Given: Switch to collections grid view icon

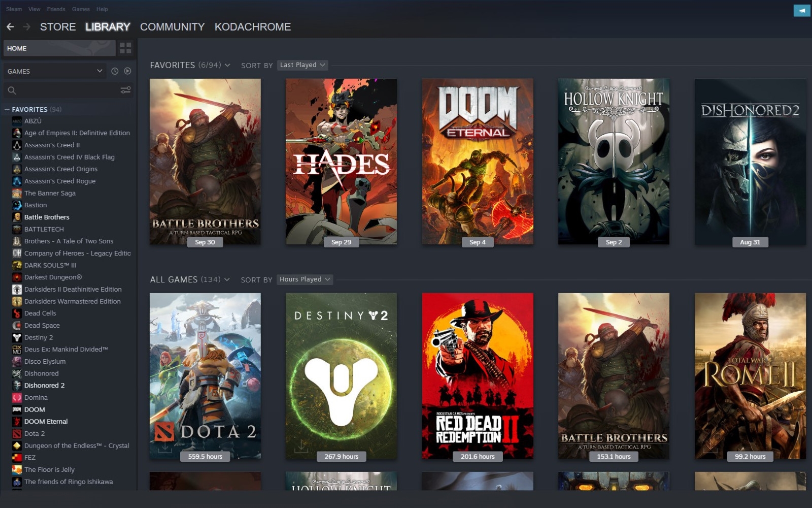Looking at the screenshot, I should pyautogui.click(x=125, y=48).
